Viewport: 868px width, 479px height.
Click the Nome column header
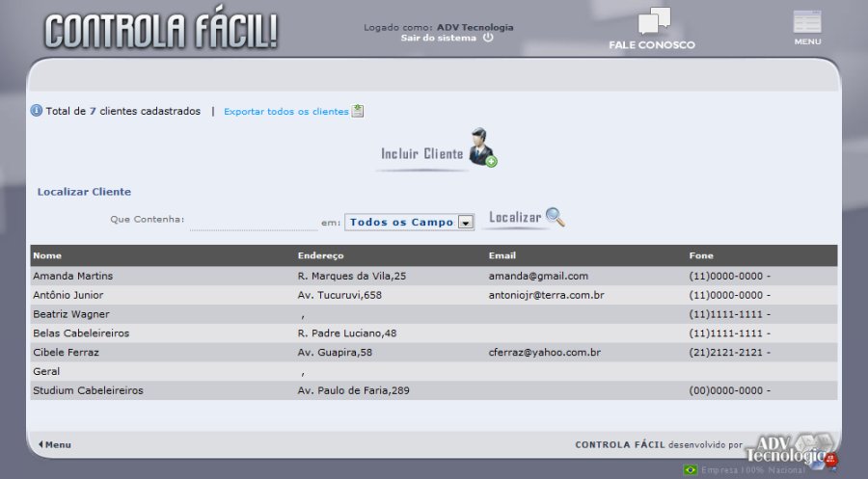[47, 255]
